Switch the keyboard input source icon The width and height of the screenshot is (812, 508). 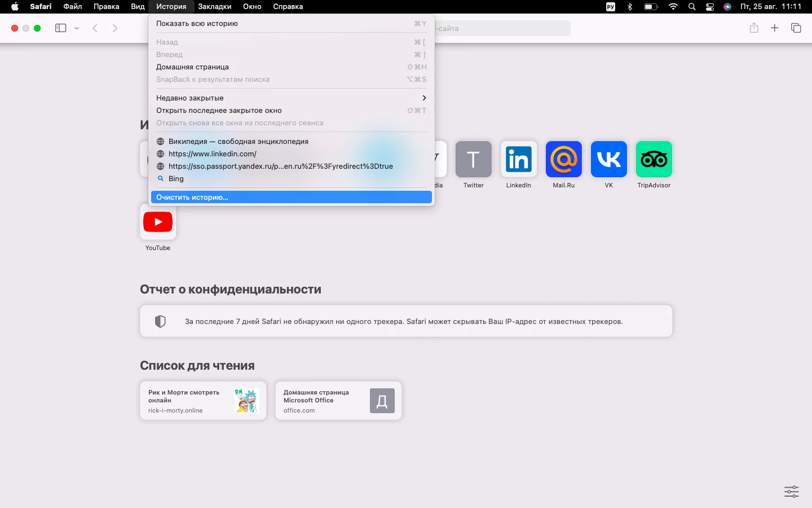click(611, 7)
